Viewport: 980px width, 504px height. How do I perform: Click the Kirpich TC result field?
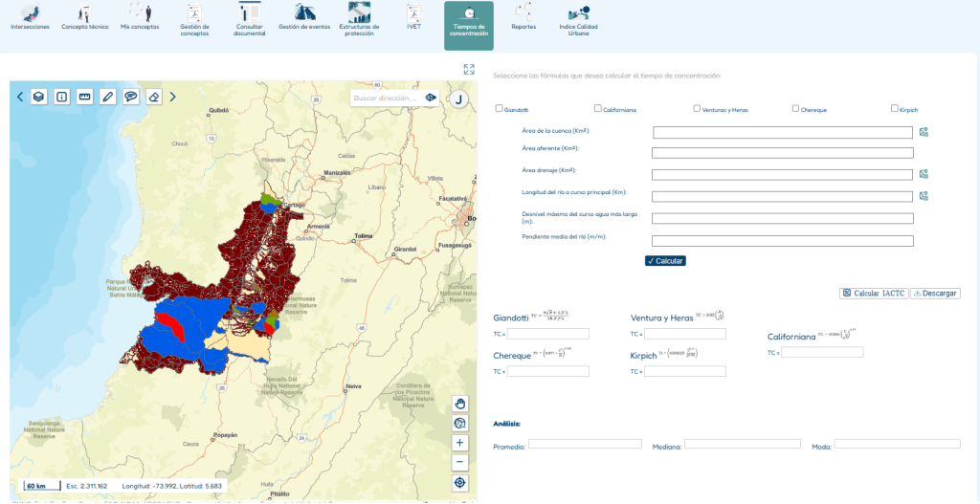pyautogui.click(x=685, y=372)
